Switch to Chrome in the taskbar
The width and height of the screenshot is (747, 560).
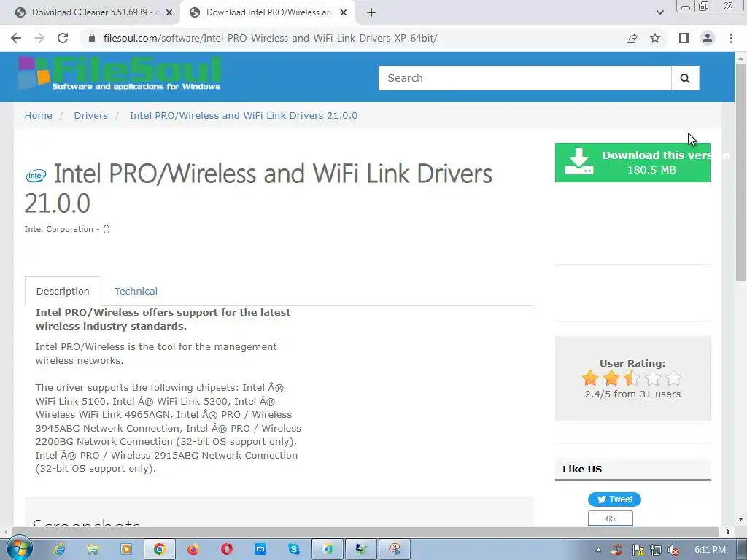[x=160, y=549]
